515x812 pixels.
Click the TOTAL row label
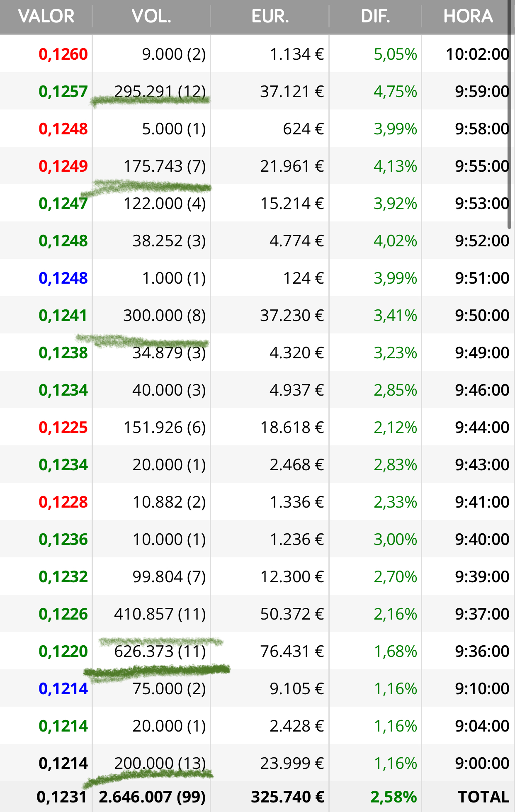(x=483, y=797)
